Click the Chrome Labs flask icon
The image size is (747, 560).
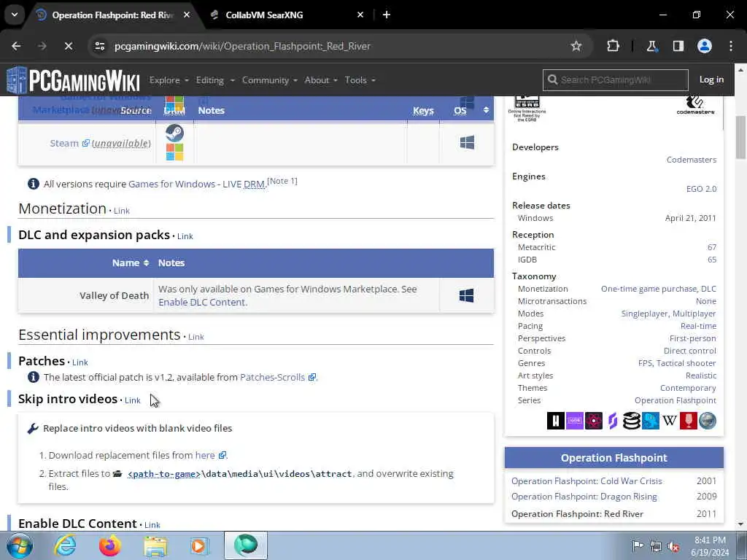click(651, 46)
